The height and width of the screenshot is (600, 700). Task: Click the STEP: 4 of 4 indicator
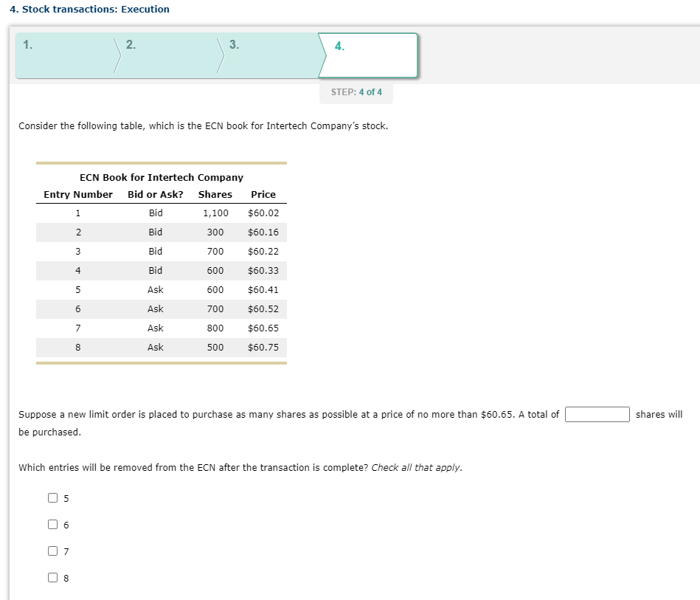356,92
